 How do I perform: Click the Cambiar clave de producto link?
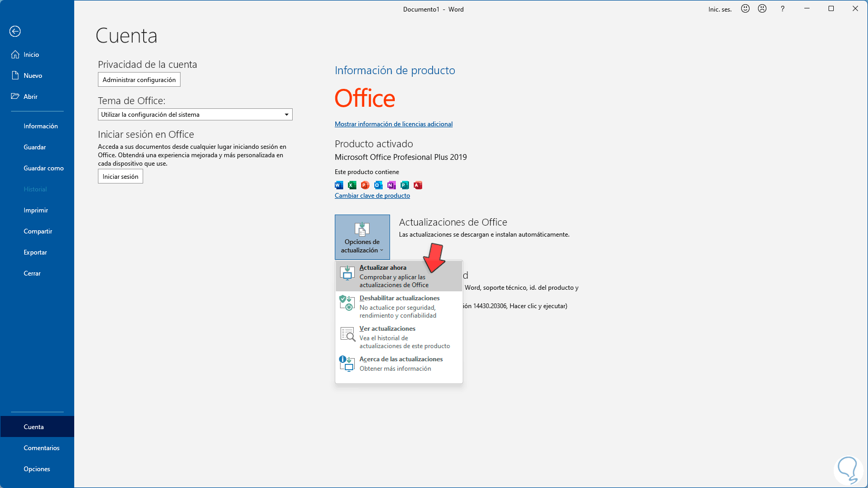[x=372, y=196]
